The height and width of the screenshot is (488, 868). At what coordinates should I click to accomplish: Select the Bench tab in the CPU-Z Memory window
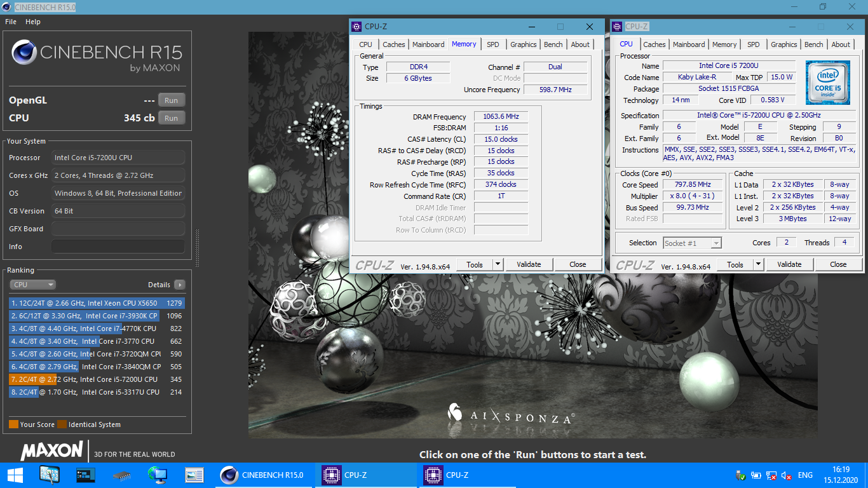pyautogui.click(x=553, y=44)
